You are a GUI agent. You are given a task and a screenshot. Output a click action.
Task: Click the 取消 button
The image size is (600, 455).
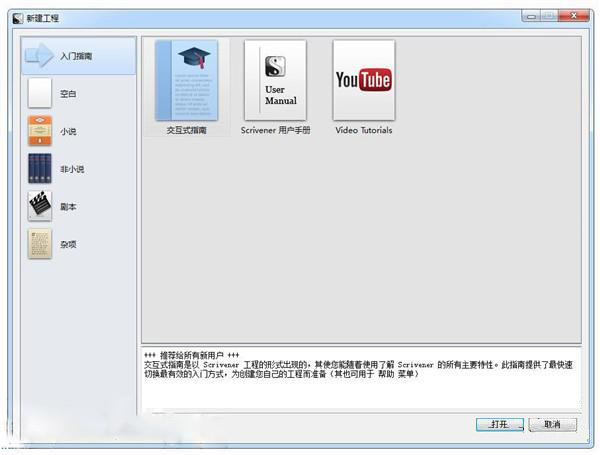553,424
